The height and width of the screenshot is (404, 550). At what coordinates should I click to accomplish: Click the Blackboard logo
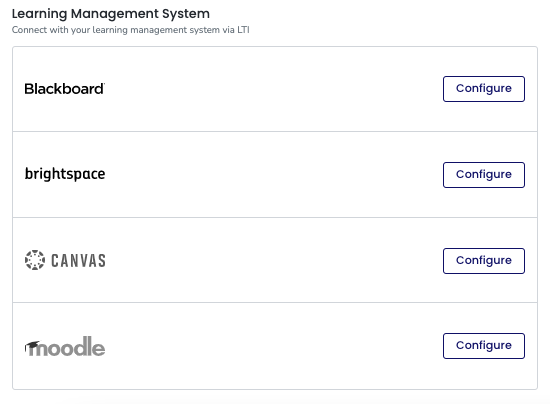[x=65, y=89]
